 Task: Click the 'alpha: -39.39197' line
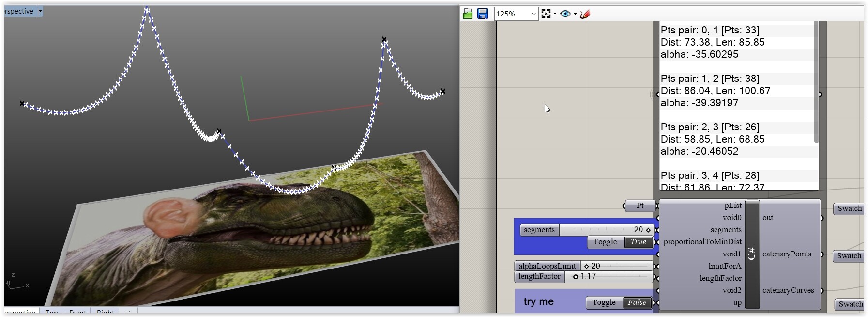coord(699,103)
